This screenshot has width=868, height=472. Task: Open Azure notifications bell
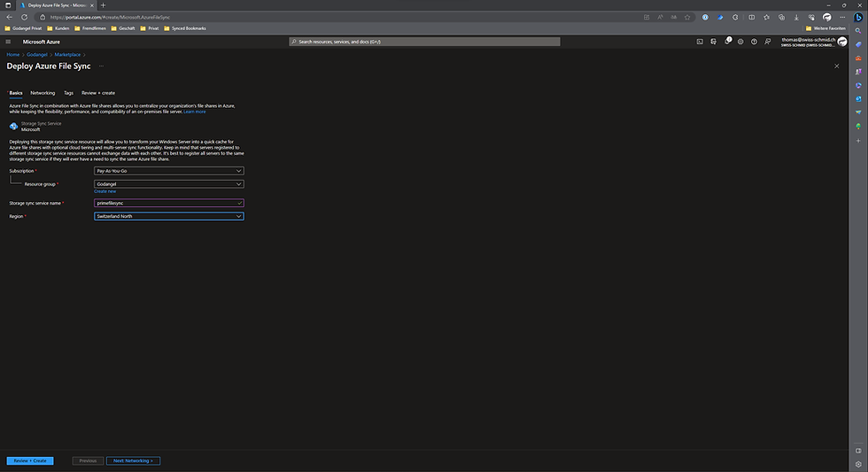tap(727, 42)
